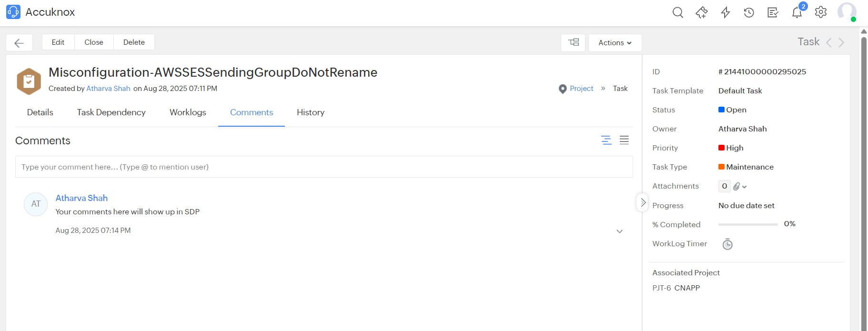Click the Edit button

58,42
